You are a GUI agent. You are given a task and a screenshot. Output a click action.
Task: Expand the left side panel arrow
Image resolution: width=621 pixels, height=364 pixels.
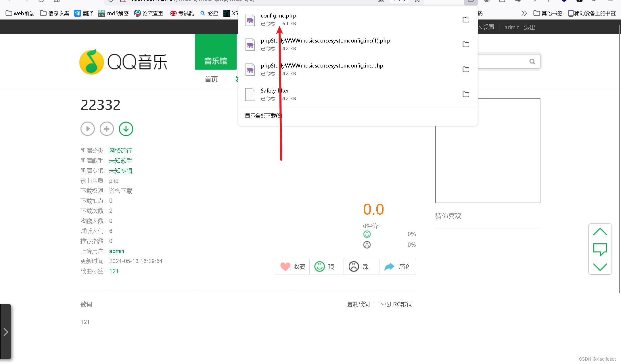pos(5,332)
